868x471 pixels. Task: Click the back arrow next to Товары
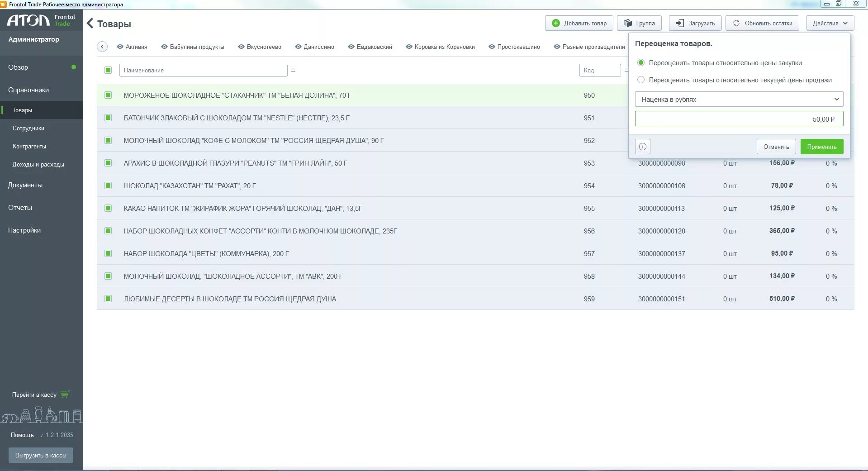(90, 24)
